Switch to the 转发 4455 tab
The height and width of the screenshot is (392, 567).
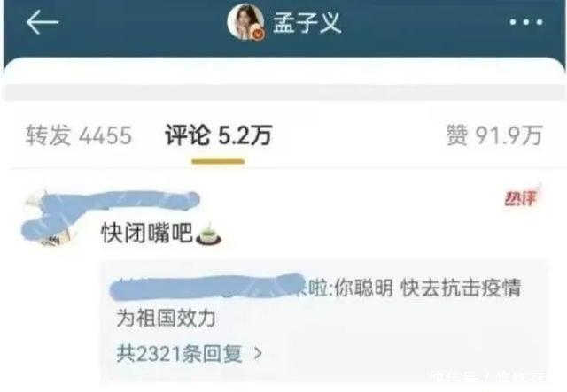[79, 135]
